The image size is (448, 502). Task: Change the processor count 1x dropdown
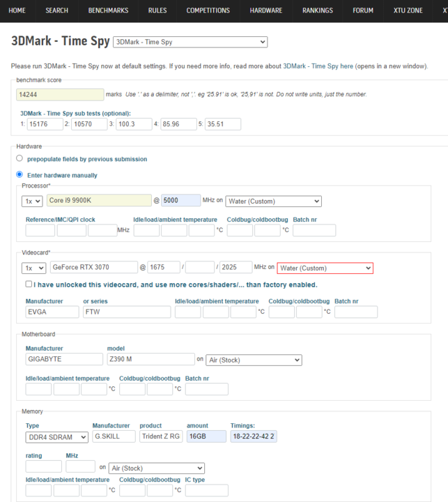point(33,201)
